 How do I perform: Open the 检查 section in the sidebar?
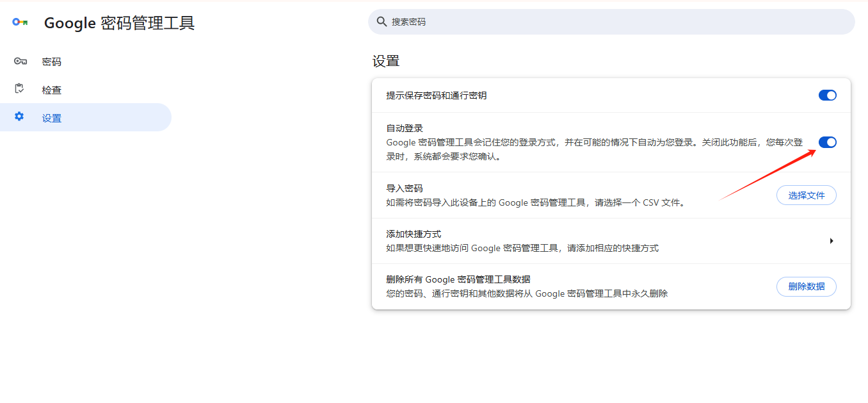point(86,90)
